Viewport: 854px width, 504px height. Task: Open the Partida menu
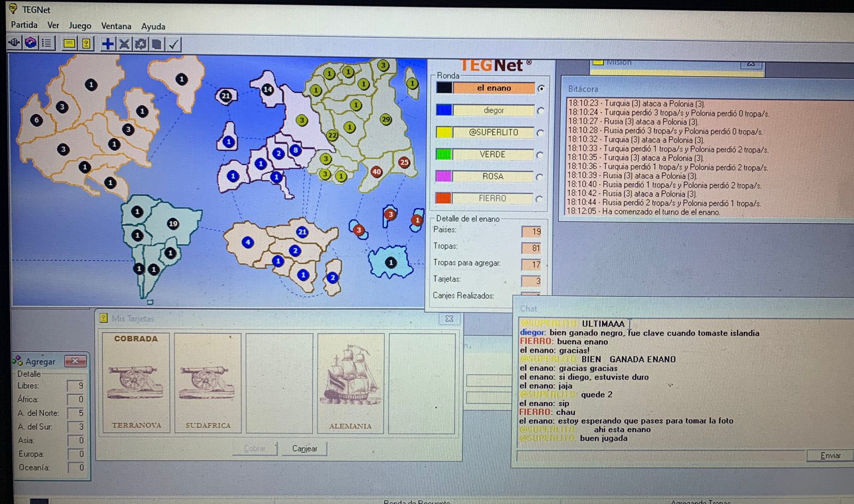coord(25,25)
